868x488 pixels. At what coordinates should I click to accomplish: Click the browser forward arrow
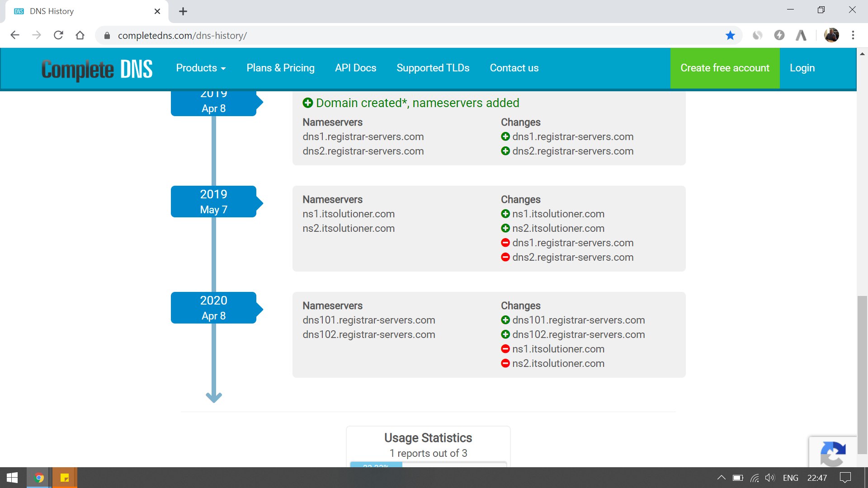pos(37,35)
